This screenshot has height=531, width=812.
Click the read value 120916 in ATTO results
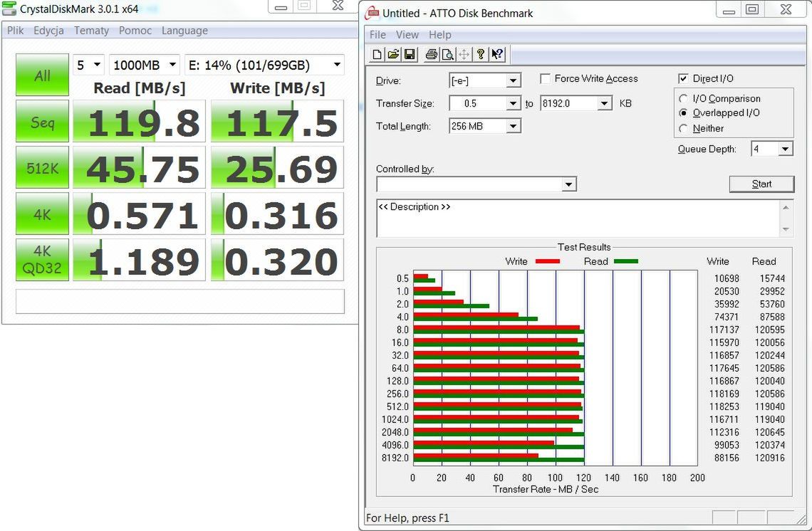[769, 458]
